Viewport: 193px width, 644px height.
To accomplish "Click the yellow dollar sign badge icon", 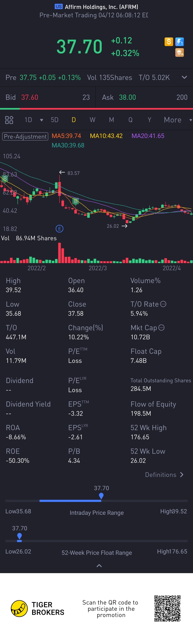I will (x=169, y=42).
